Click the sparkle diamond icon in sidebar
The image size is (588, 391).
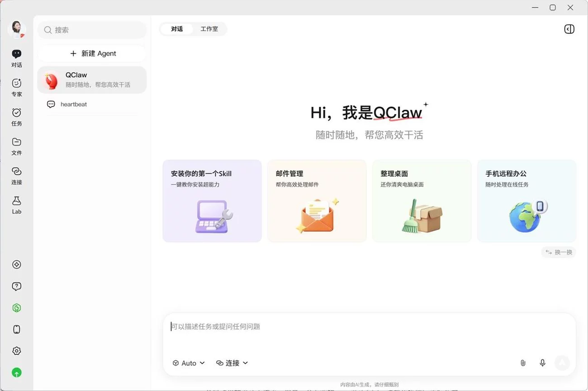click(17, 265)
